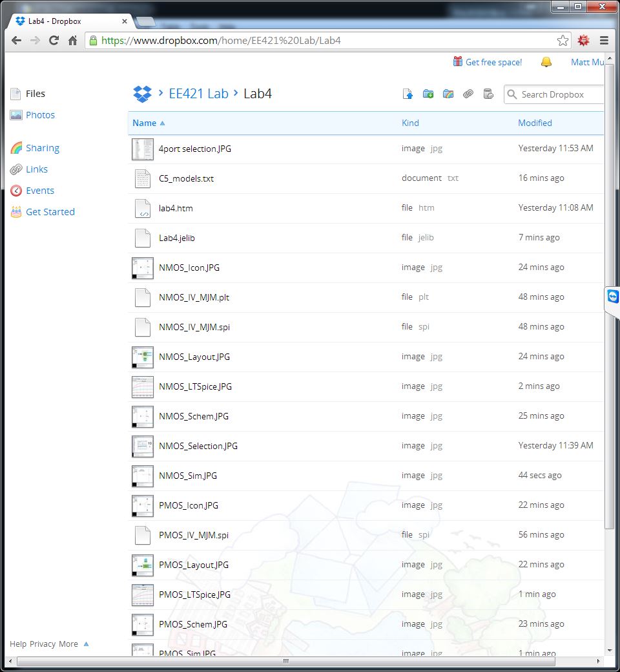
Task: Click the browser Forward arrow
Action: pos(35,40)
